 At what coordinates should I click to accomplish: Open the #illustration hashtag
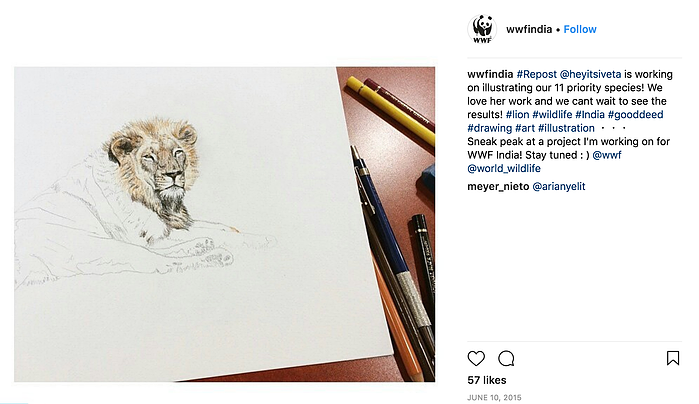[566, 128]
